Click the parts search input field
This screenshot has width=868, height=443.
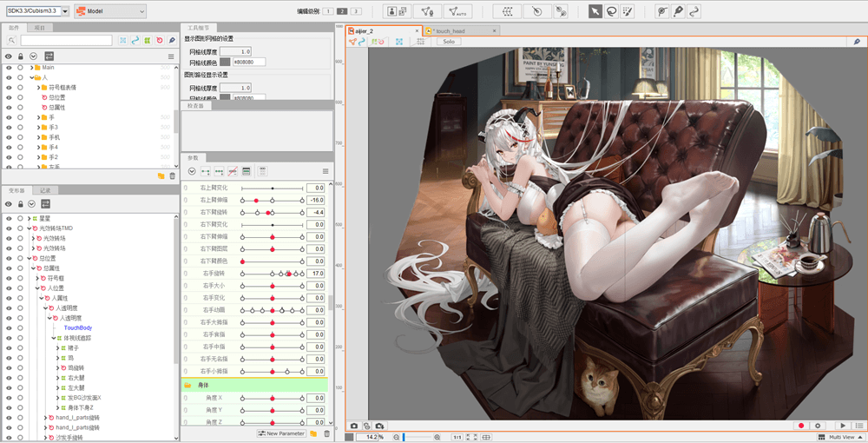coord(67,41)
